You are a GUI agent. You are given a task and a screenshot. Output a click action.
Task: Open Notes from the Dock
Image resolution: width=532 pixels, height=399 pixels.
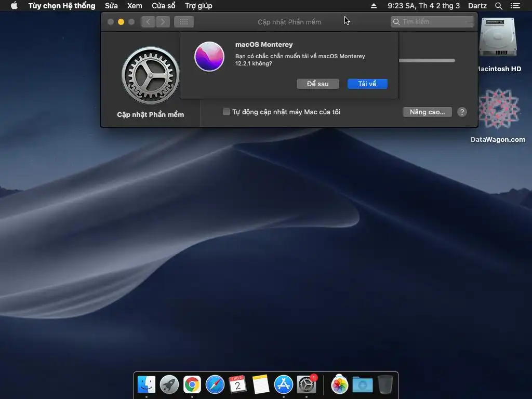261,384
